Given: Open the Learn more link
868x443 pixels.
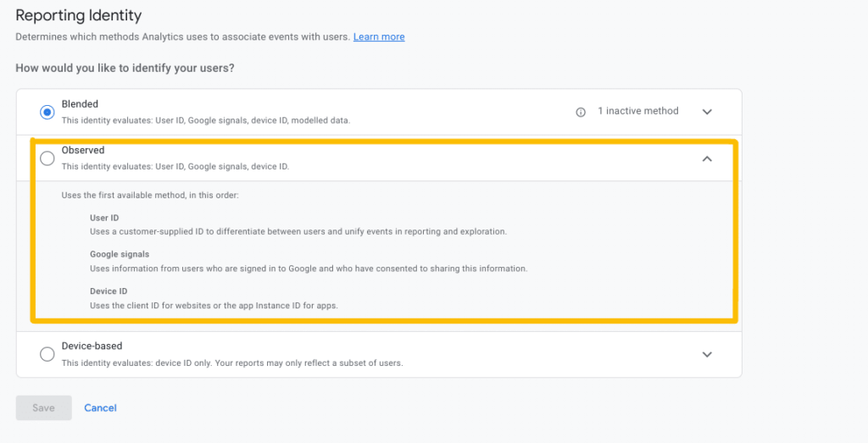Looking at the screenshot, I should pyautogui.click(x=379, y=37).
